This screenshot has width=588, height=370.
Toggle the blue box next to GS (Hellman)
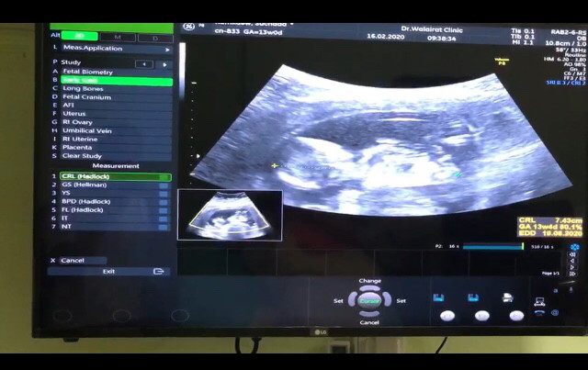point(164,185)
